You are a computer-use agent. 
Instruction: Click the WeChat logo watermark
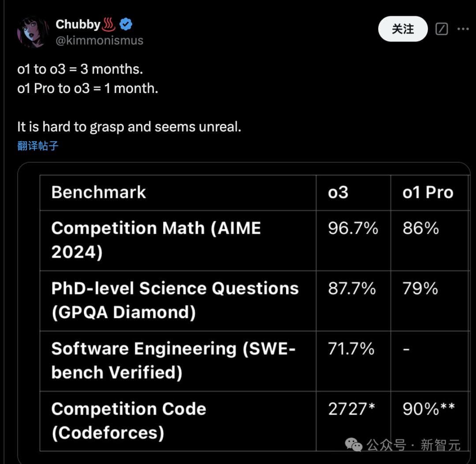(x=354, y=444)
